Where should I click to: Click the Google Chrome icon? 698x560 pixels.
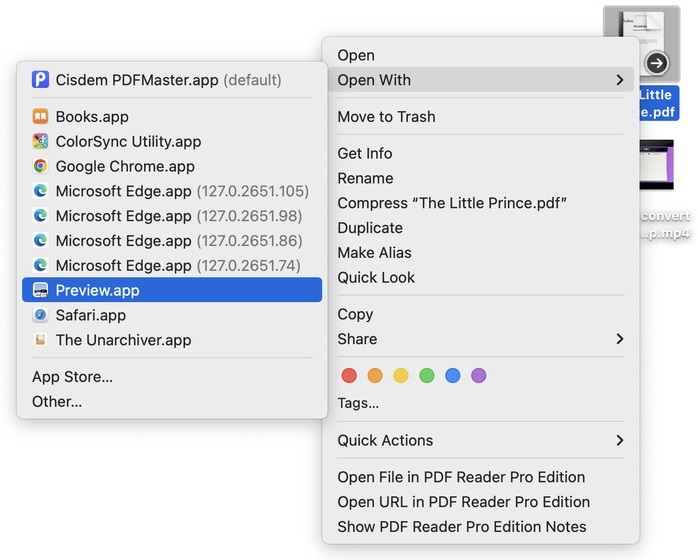pos(40,166)
